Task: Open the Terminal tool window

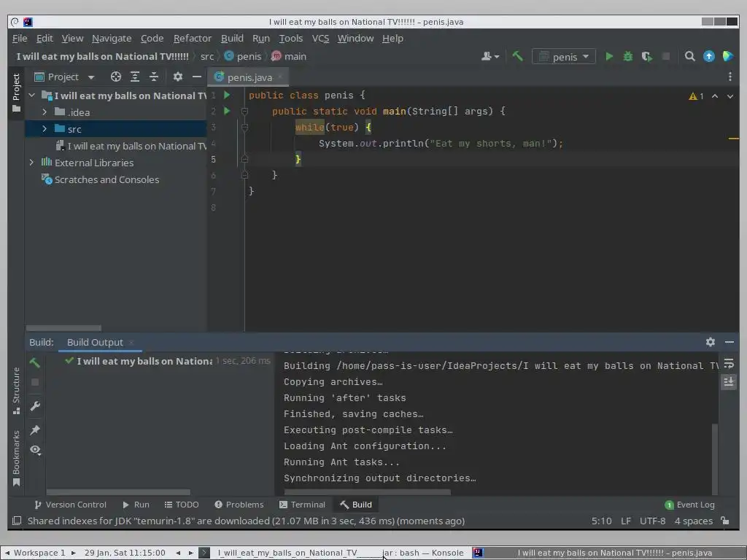Action: [x=302, y=505]
